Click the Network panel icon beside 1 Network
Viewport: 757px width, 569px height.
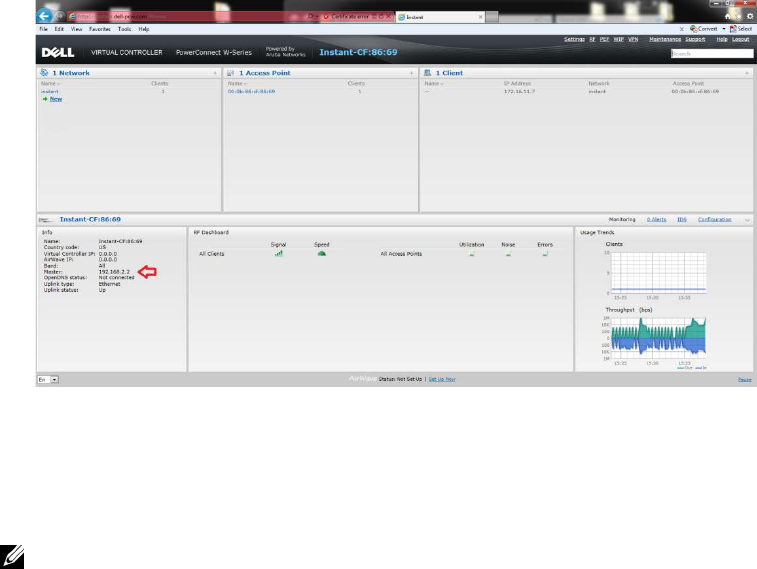(44, 72)
